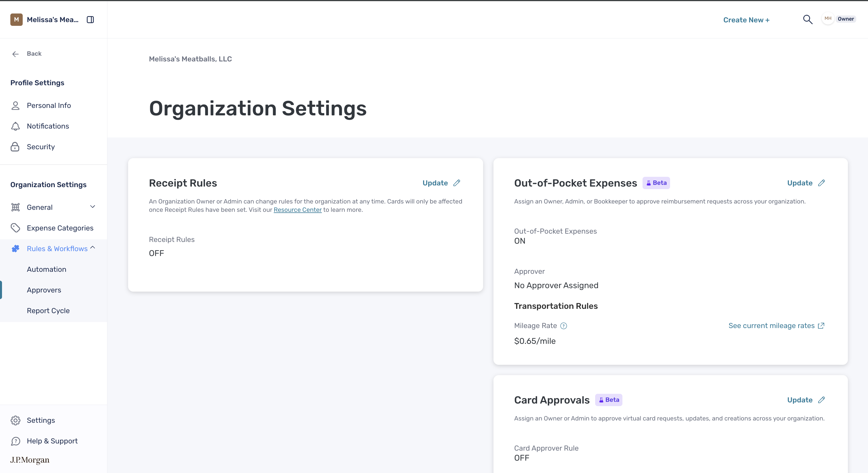Go to Expense Categories
This screenshot has height=473, width=868.
(60, 228)
